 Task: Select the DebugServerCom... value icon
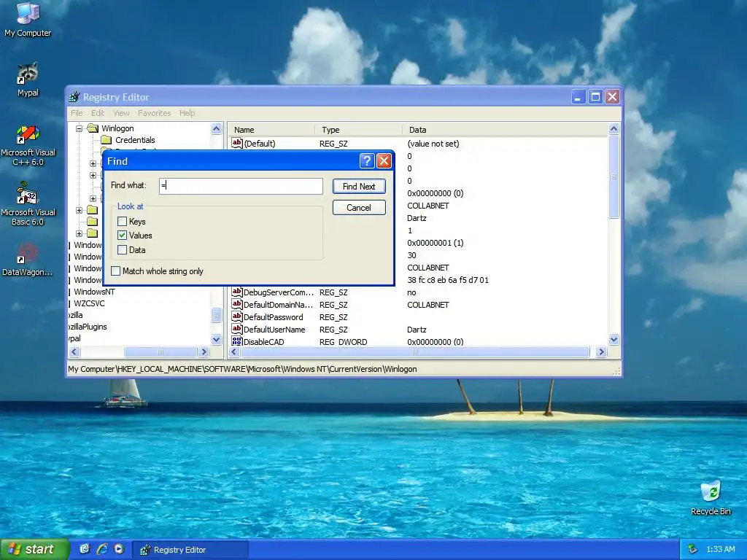coord(237,292)
